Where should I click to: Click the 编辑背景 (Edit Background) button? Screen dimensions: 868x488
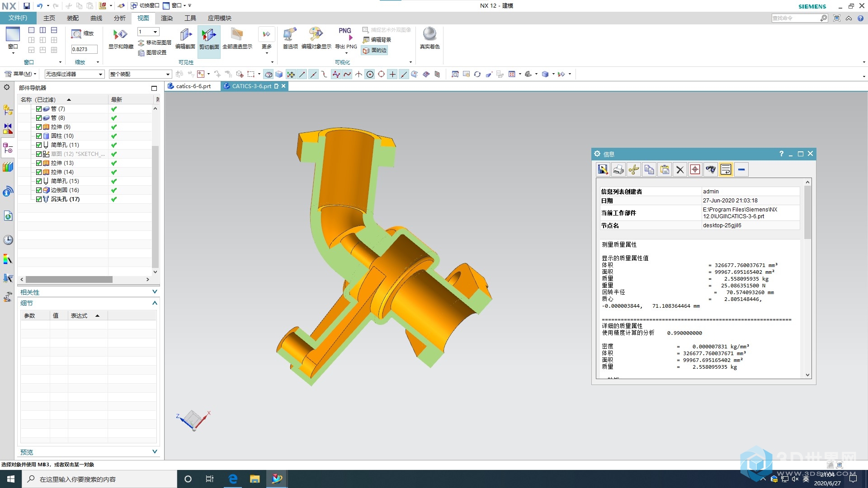click(377, 40)
